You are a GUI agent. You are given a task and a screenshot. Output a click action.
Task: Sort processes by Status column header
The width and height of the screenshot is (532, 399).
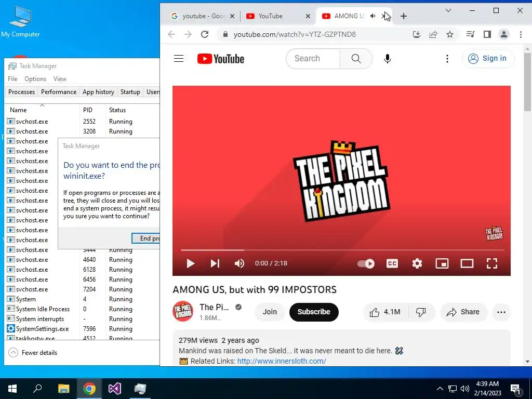point(132,110)
